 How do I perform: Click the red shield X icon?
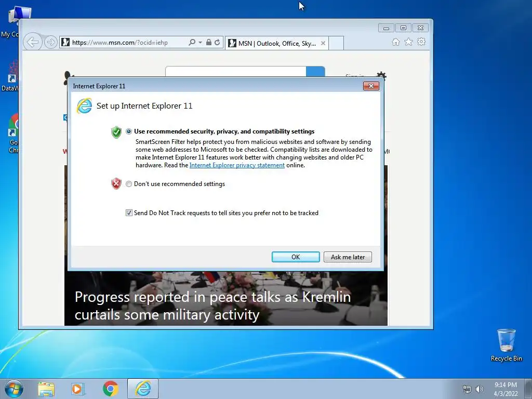click(116, 183)
